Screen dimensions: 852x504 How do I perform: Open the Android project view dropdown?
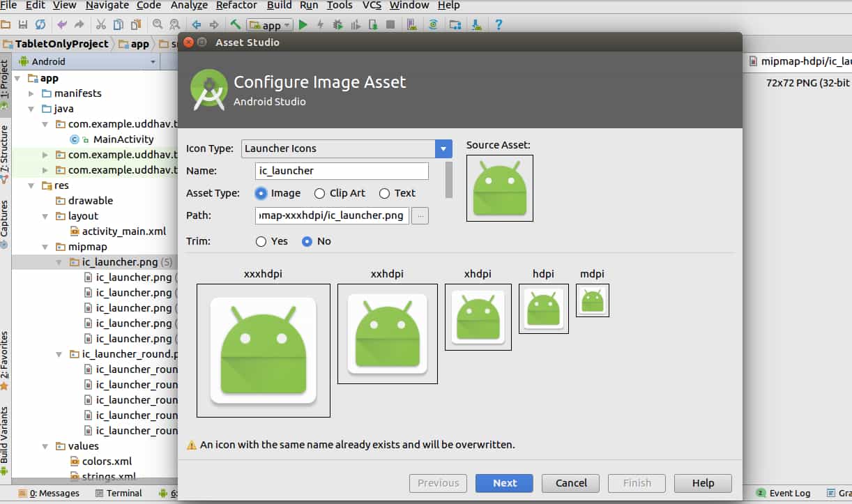pyautogui.click(x=88, y=61)
